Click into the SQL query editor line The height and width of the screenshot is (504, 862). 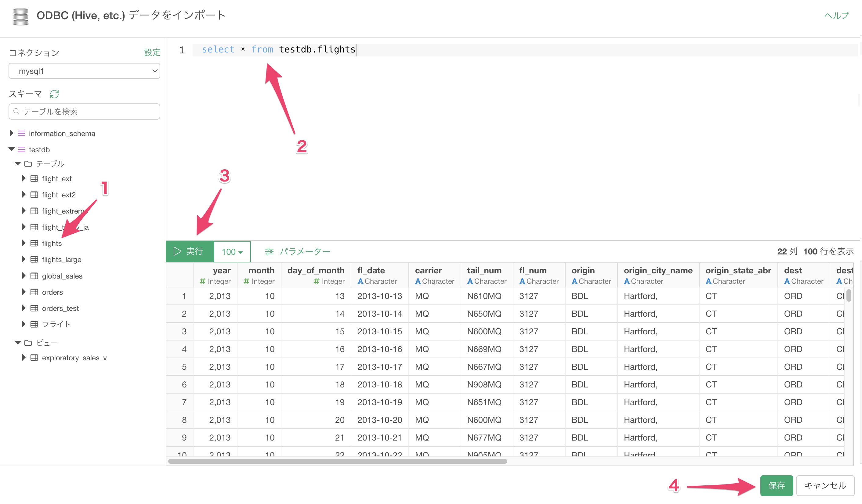coord(525,50)
